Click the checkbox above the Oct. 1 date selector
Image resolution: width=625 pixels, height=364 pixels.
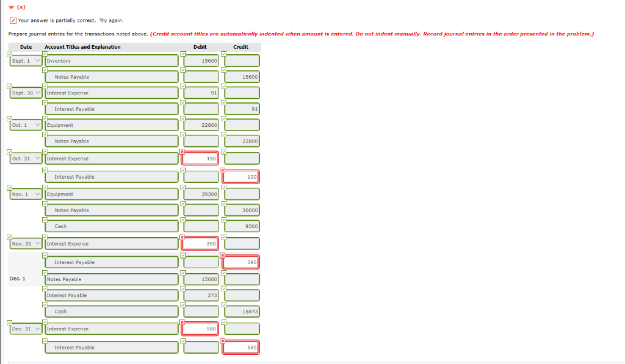(x=8, y=119)
